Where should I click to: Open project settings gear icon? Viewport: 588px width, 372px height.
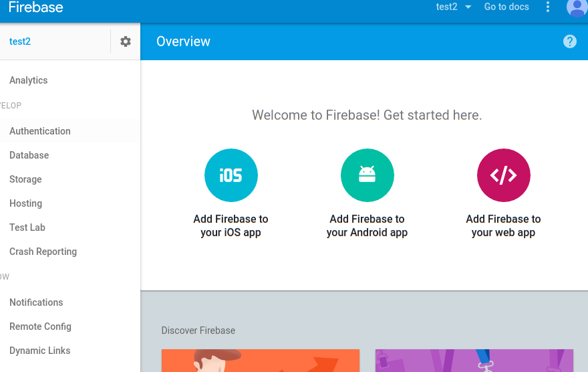coord(126,41)
